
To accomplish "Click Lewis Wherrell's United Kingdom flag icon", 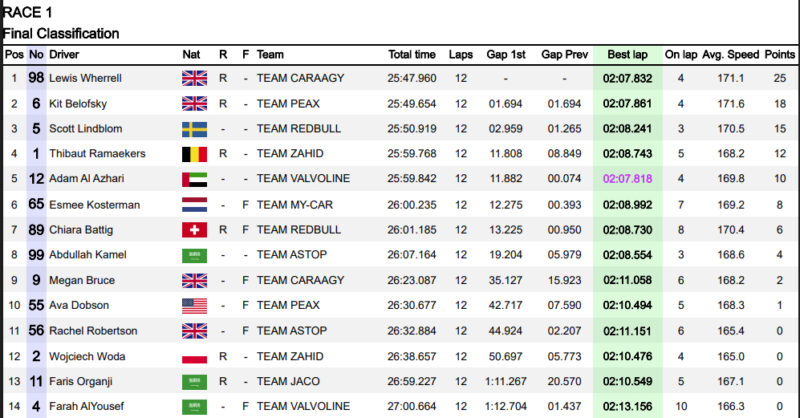I will [193, 78].
